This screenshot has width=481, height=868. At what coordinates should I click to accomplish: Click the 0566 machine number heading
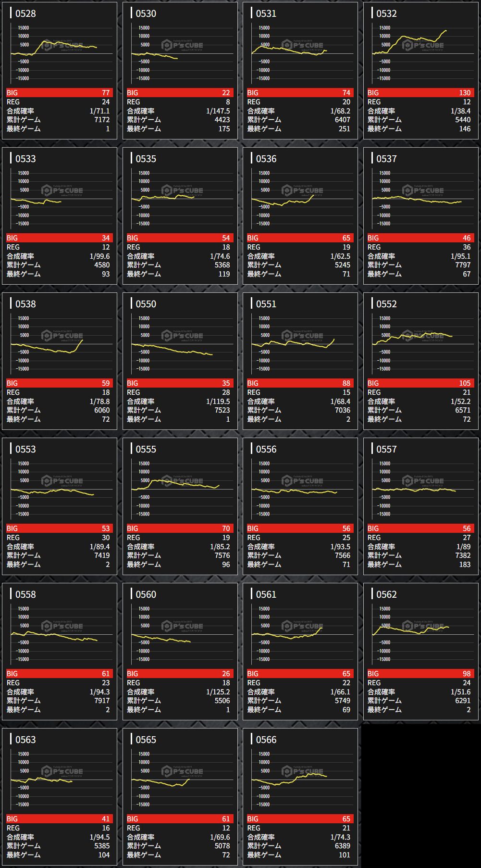pyautogui.click(x=266, y=740)
